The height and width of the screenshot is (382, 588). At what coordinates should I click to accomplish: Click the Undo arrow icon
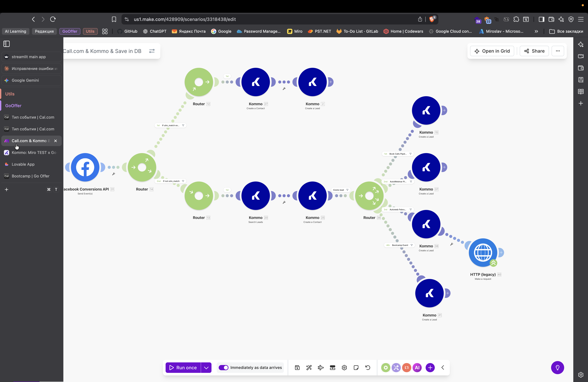click(x=368, y=368)
